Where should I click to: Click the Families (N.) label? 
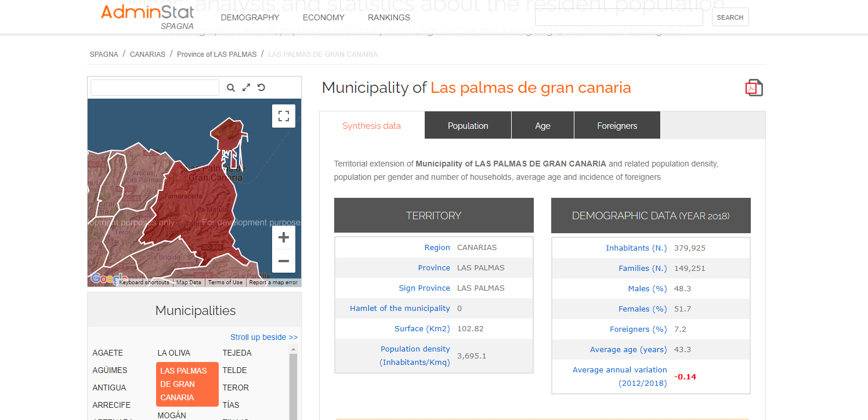coord(643,268)
